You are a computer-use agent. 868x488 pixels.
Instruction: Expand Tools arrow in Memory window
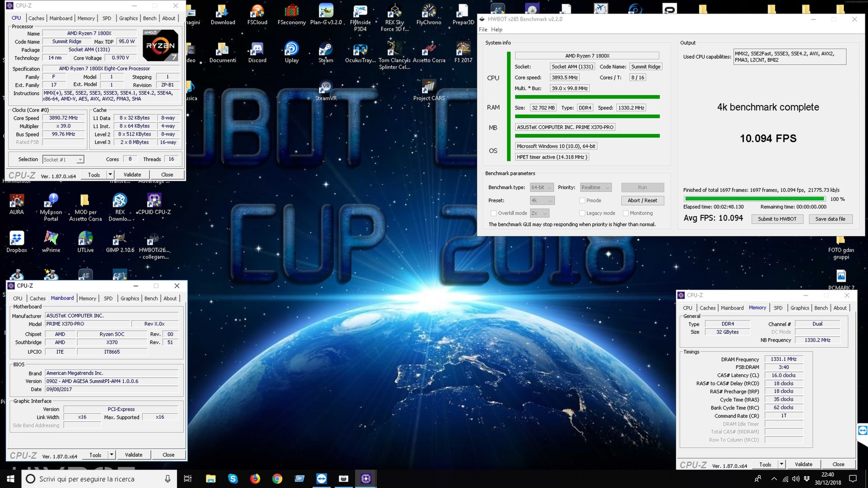pyautogui.click(x=781, y=465)
